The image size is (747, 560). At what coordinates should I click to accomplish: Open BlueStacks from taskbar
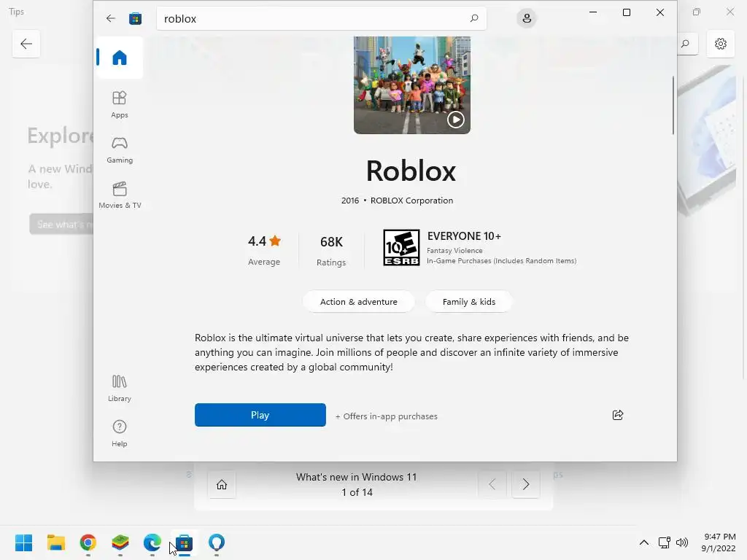point(120,542)
